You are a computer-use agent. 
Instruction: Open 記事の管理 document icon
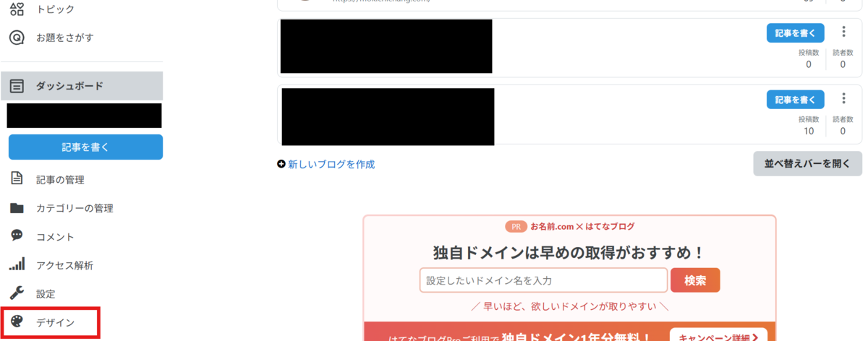click(17, 179)
